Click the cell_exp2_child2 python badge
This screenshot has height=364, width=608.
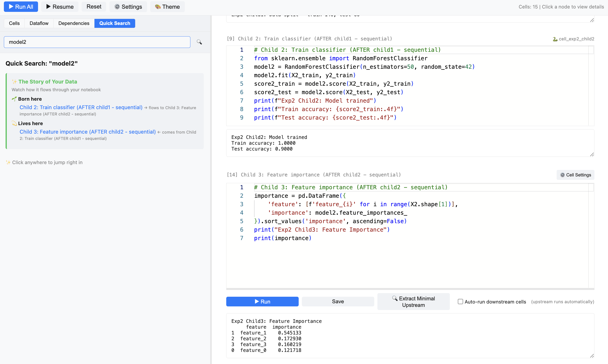pos(573,39)
